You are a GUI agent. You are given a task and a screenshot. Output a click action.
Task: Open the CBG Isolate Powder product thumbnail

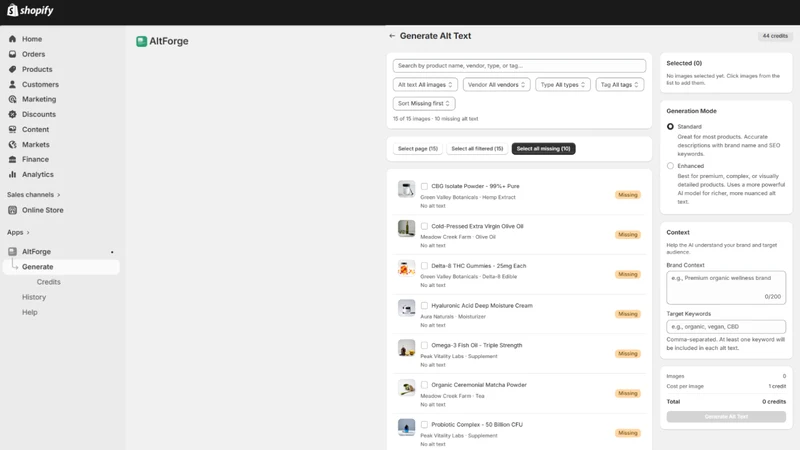[406, 189]
